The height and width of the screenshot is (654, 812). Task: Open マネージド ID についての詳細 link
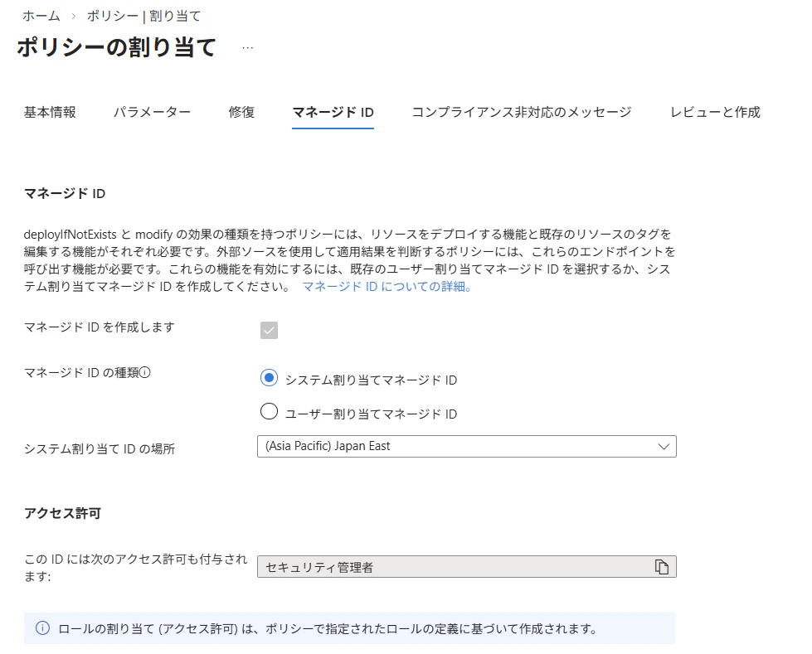(x=387, y=286)
